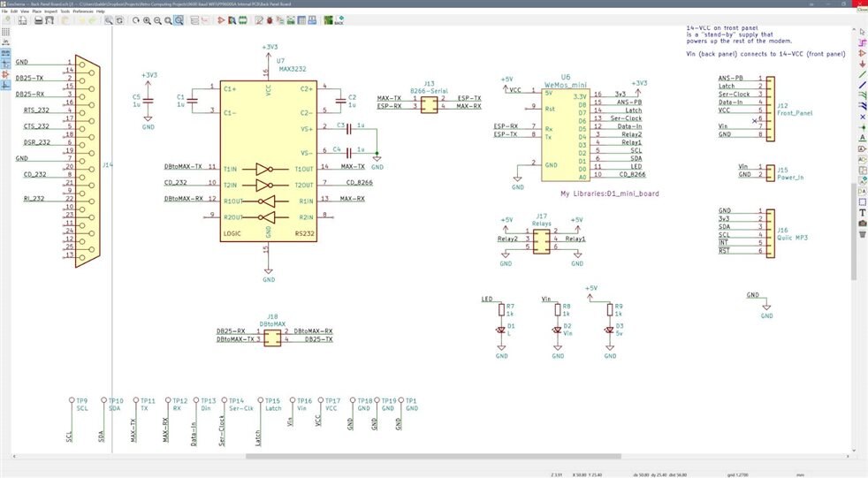Open the Inspect menu
This screenshot has height=478, width=868.
tap(53, 11)
